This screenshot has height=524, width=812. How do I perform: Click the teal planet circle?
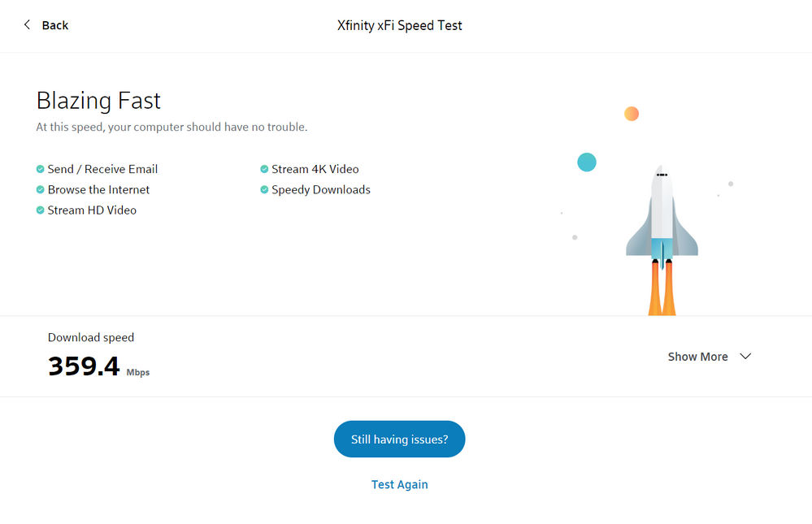(x=587, y=162)
